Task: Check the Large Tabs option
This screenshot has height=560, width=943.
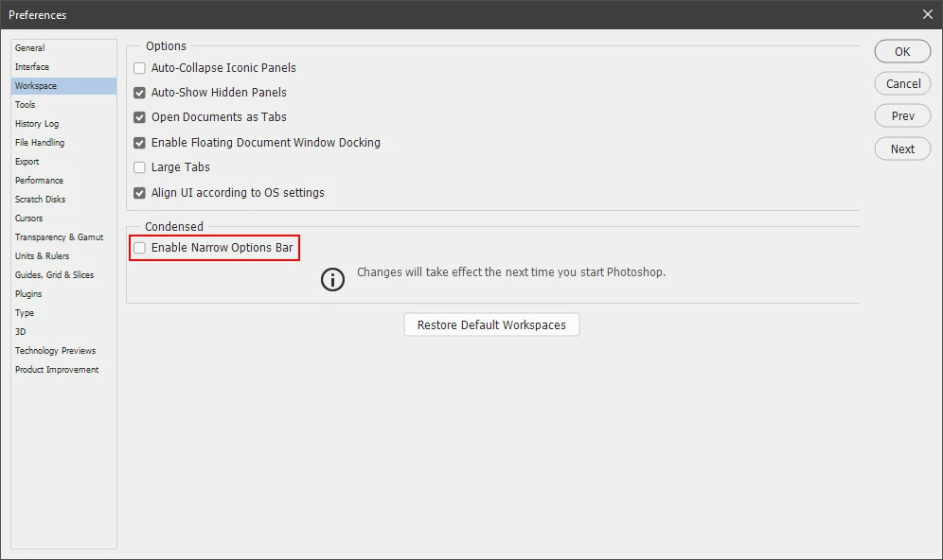Action: [139, 167]
